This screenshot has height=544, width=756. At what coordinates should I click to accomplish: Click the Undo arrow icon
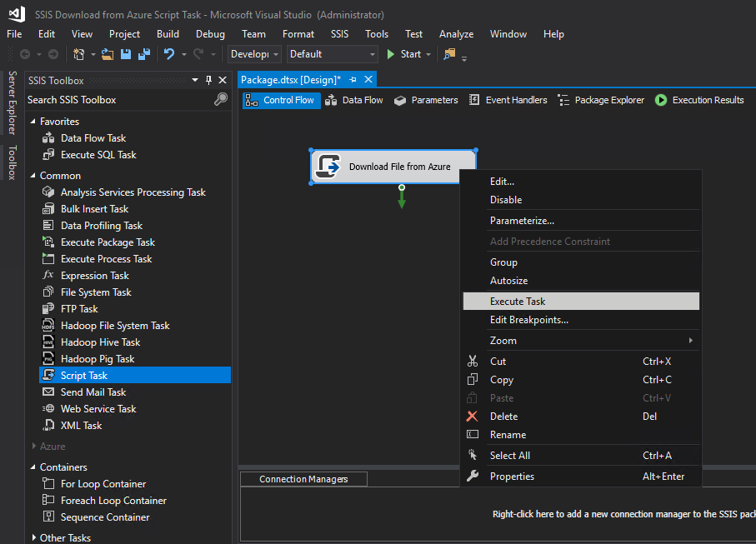pyautogui.click(x=169, y=54)
